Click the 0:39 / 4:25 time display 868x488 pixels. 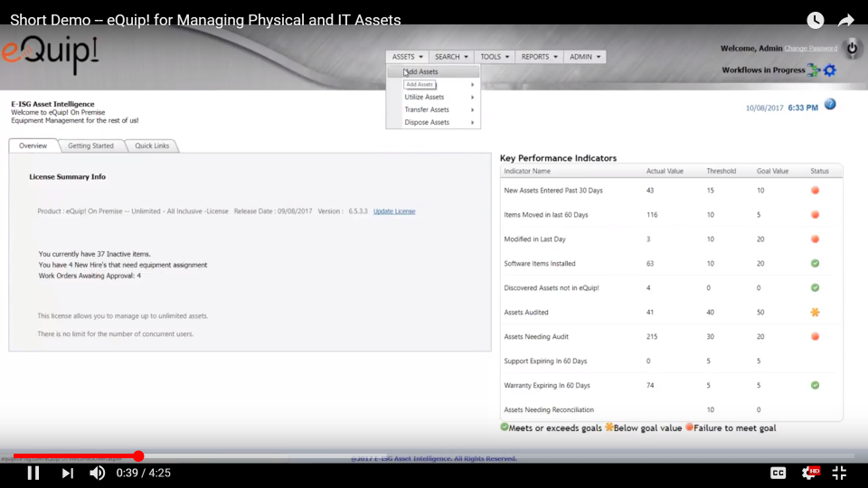click(144, 473)
